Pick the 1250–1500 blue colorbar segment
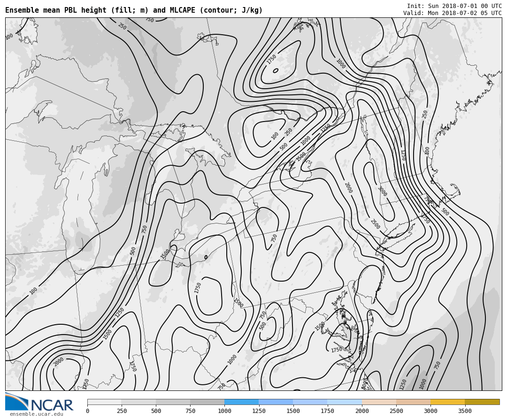 coord(276,402)
